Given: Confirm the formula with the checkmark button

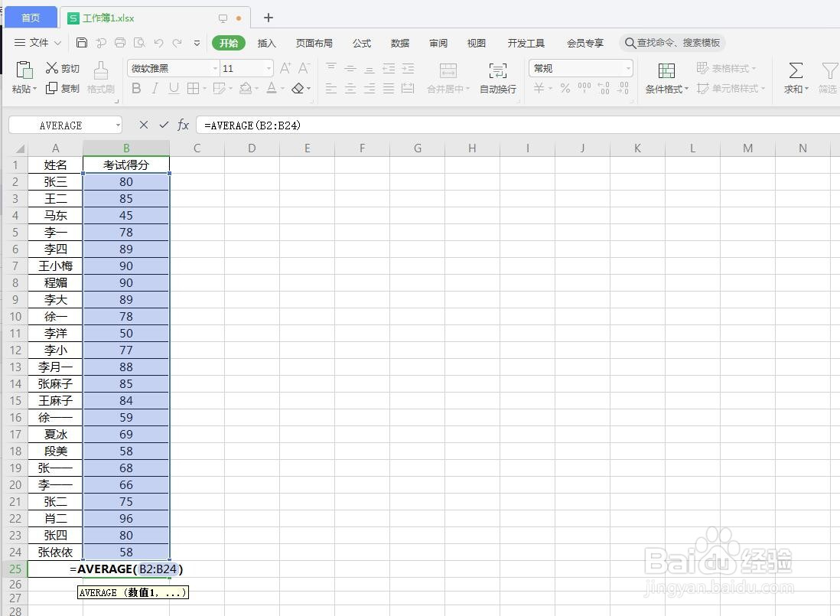Looking at the screenshot, I should 163,125.
